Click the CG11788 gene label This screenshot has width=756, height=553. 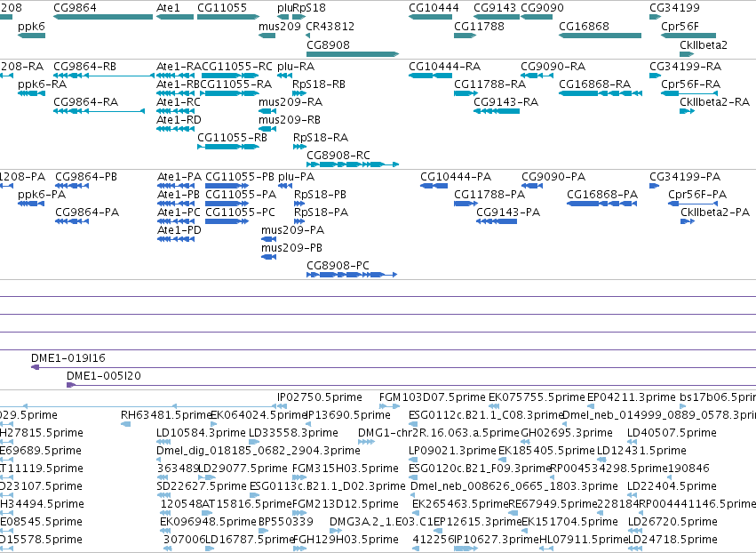[x=479, y=27]
